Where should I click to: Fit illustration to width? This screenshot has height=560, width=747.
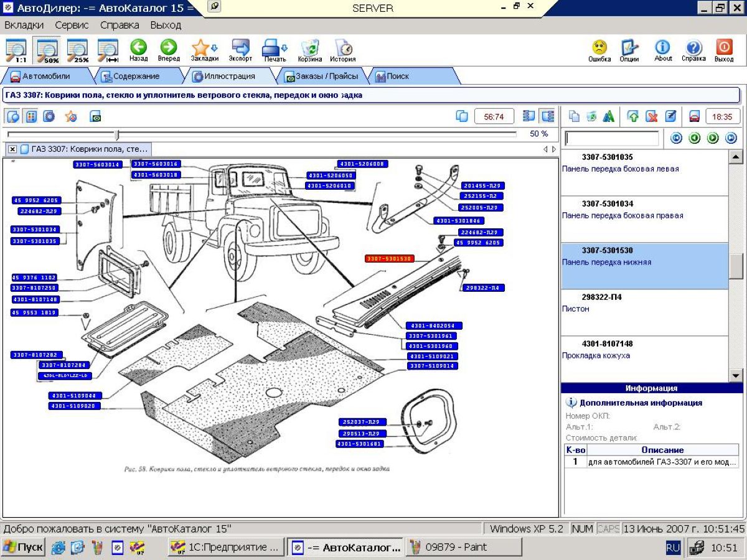(108, 51)
